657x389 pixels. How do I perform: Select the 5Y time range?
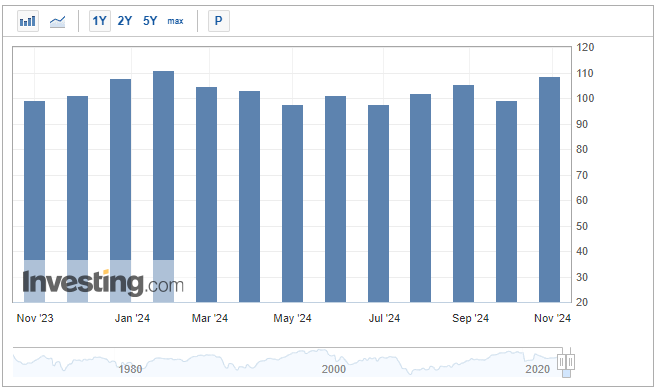(x=150, y=21)
